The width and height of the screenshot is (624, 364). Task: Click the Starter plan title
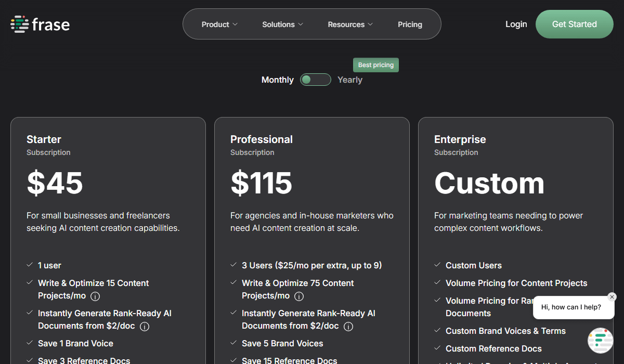44,139
